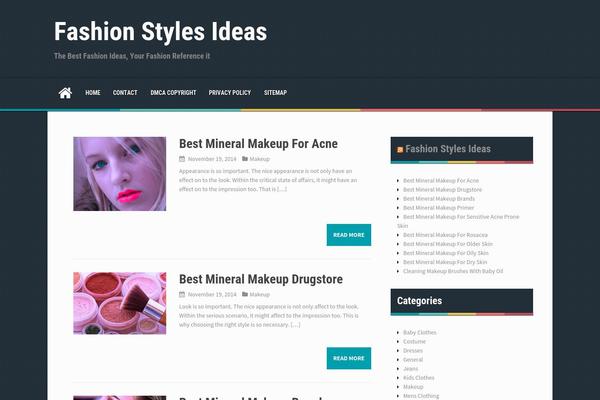Click READ MORE for the Acne post

[349, 235]
